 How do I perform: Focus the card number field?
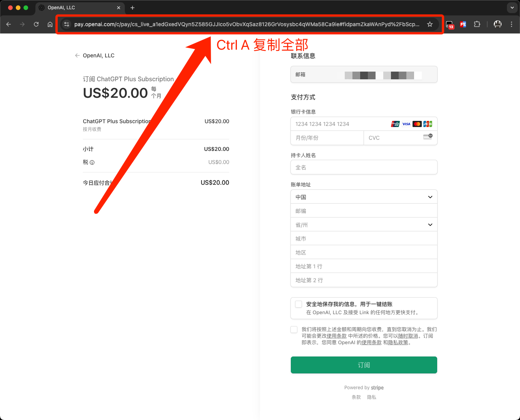click(x=364, y=124)
